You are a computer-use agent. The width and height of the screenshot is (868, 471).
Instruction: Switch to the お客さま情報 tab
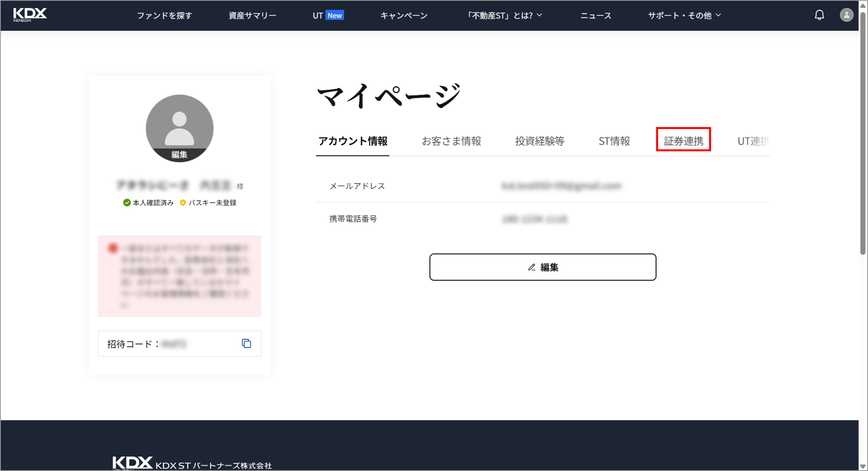click(451, 141)
